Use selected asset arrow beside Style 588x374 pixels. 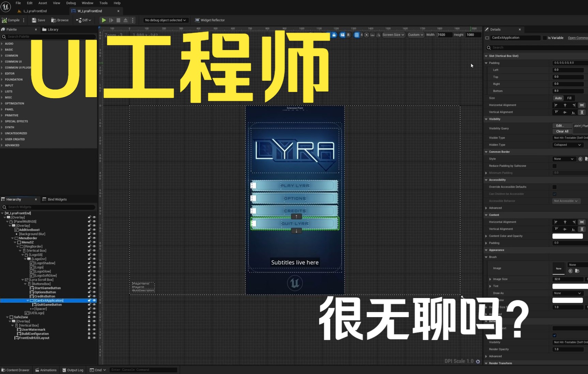[581, 159]
